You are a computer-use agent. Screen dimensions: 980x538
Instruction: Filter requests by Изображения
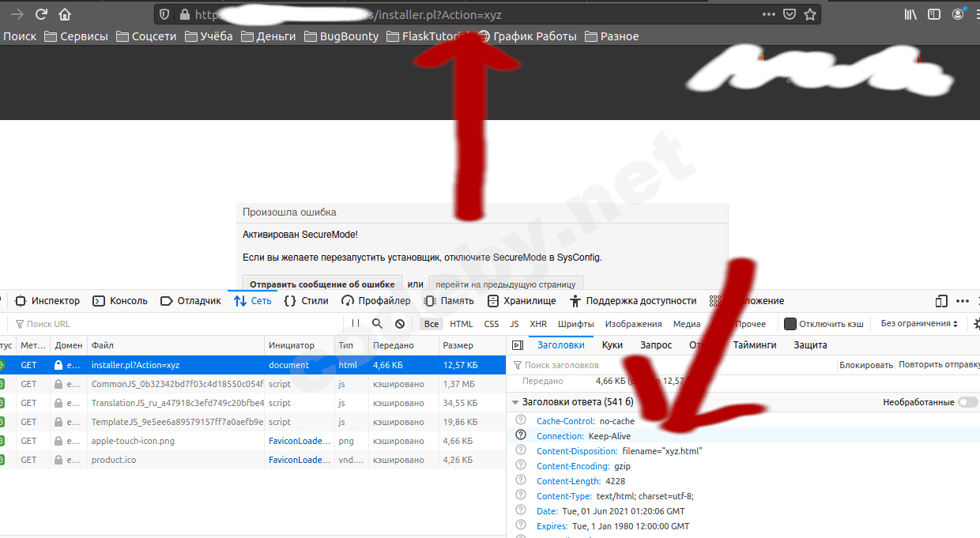coord(634,324)
